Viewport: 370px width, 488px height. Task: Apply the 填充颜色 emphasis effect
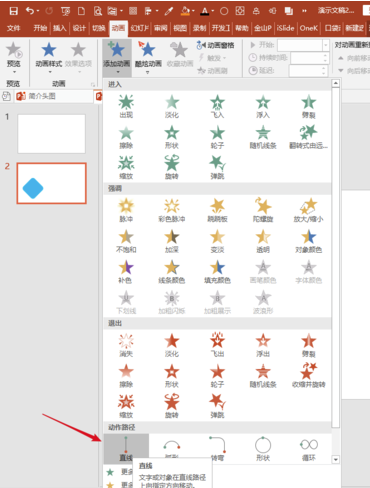point(217,271)
